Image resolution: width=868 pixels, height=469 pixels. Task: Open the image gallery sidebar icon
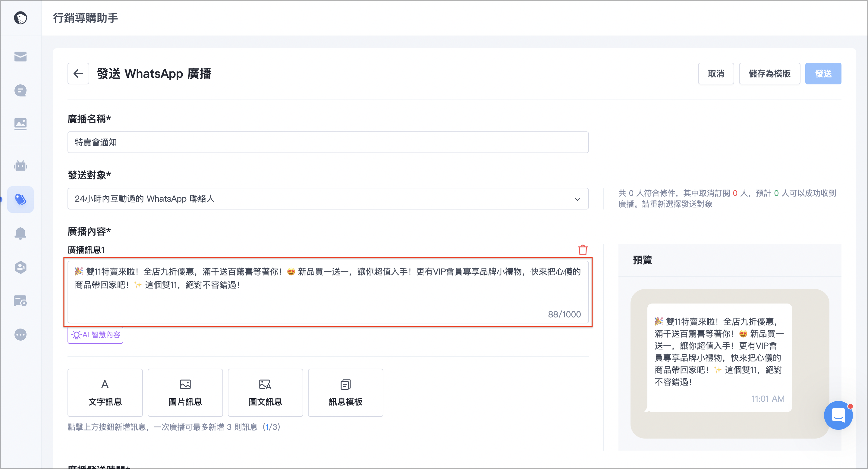tap(20, 124)
